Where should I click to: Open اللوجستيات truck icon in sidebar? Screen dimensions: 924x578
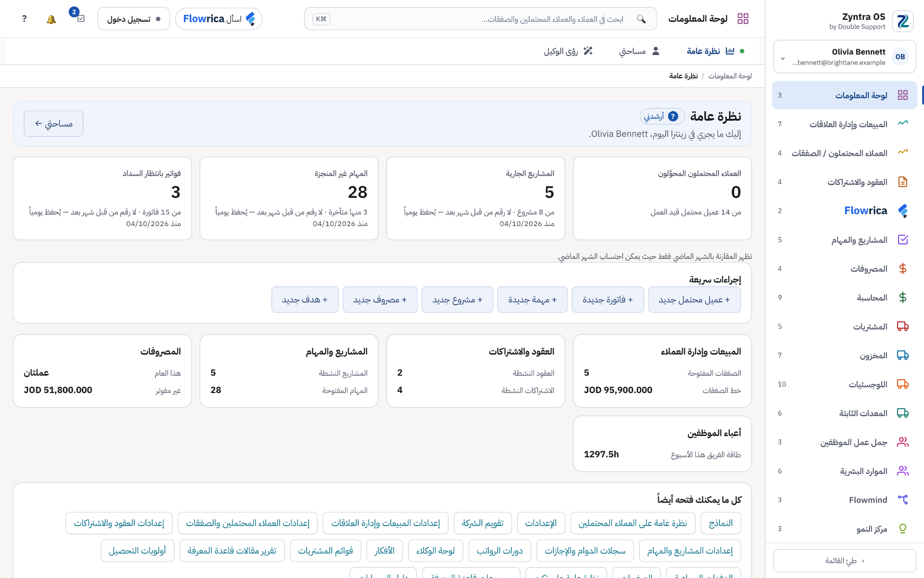[x=903, y=384]
